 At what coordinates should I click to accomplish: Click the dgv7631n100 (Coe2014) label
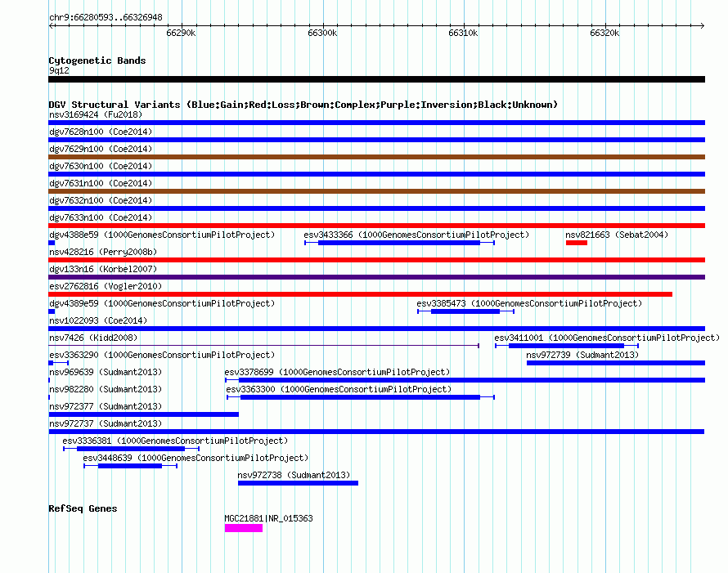[101, 183]
